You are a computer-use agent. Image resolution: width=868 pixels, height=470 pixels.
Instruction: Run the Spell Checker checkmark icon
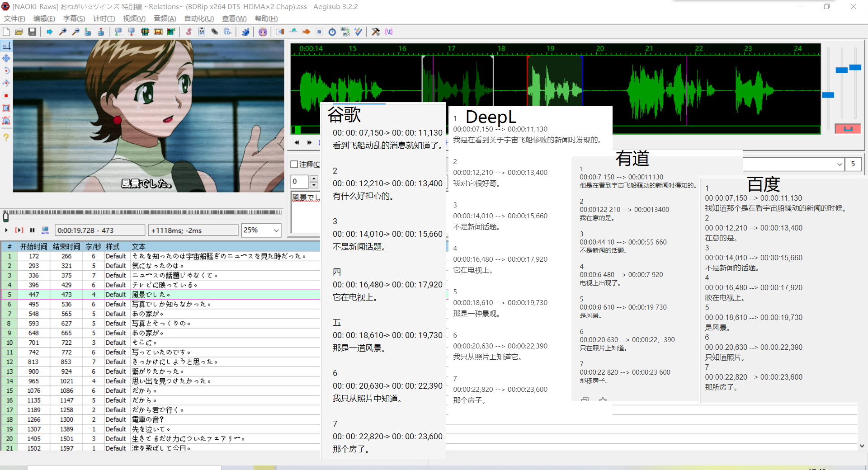tap(359, 32)
